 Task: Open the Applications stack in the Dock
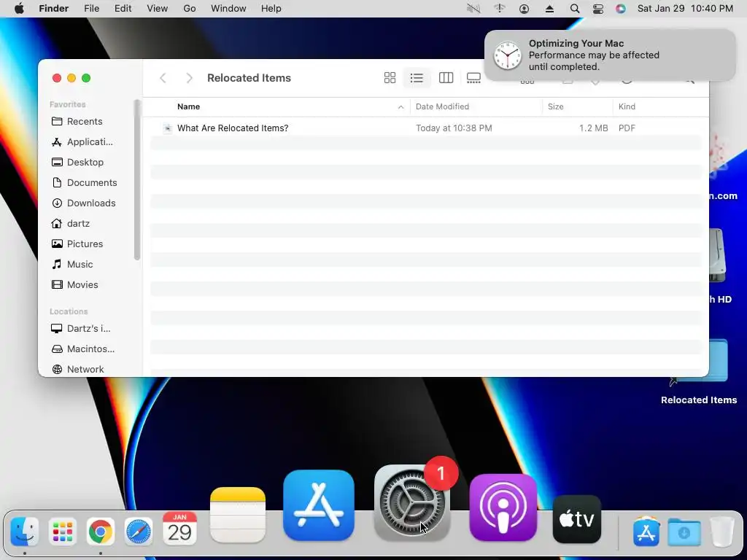pyautogui.click(x=646, y=532)
